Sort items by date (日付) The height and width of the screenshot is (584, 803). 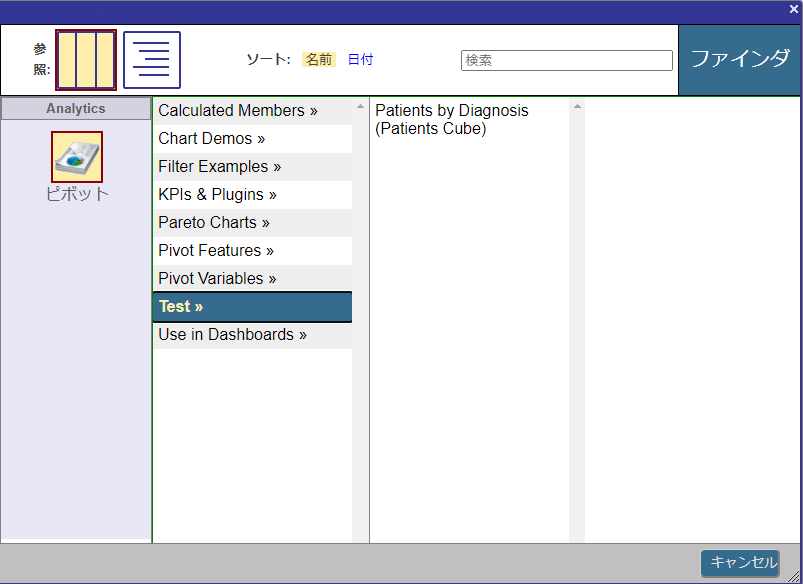point(360,60)
